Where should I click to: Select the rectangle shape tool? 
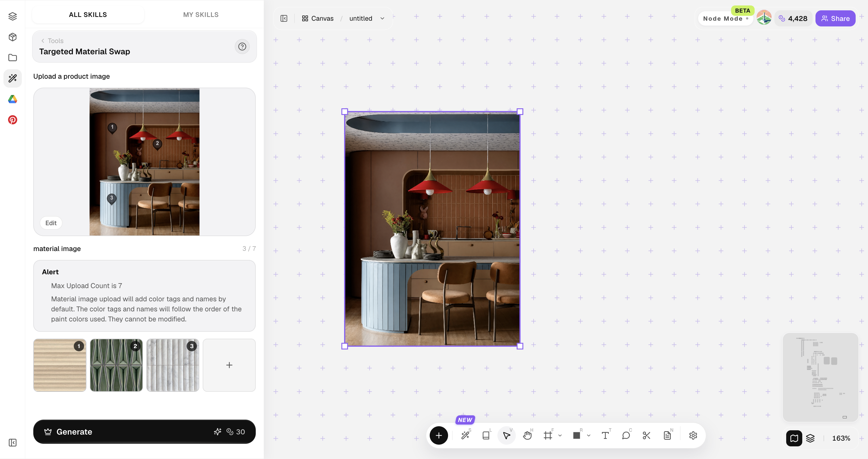tap(577, 435)
